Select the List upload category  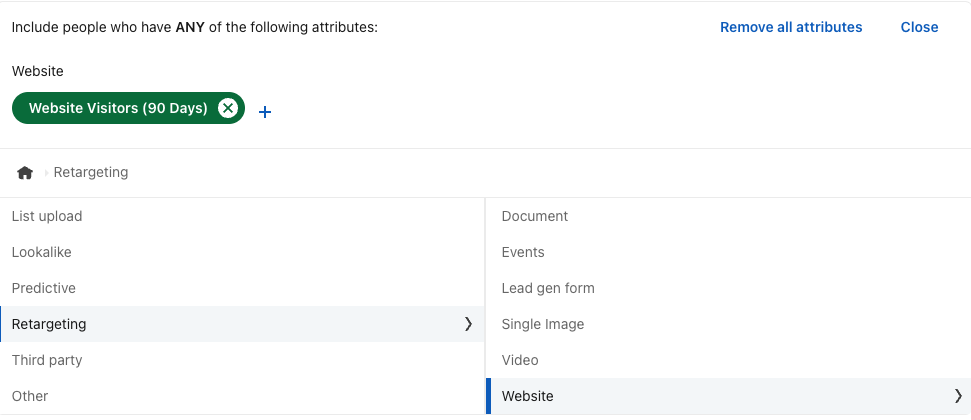(47, 216)
